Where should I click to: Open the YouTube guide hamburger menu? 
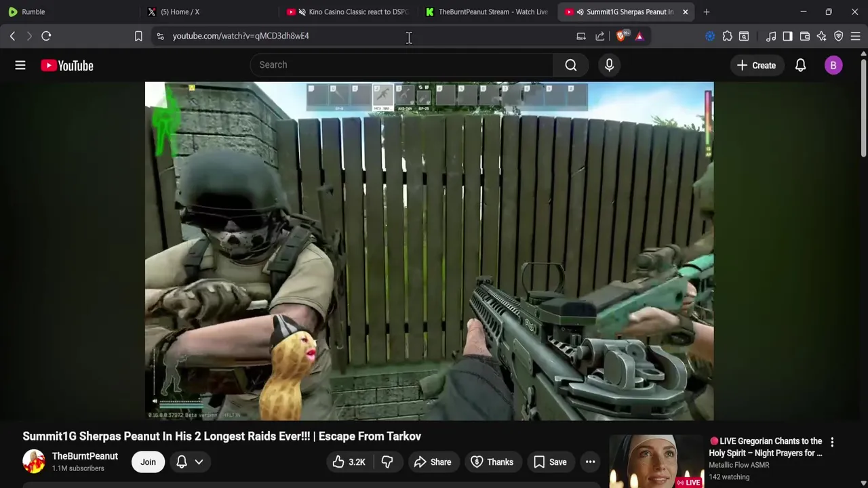(x=20, y=65)
